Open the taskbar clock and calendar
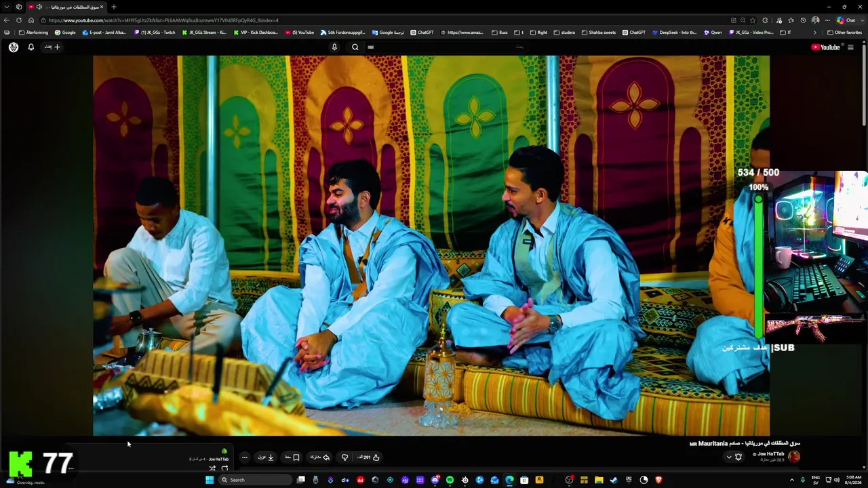 (x=853, y=480)
